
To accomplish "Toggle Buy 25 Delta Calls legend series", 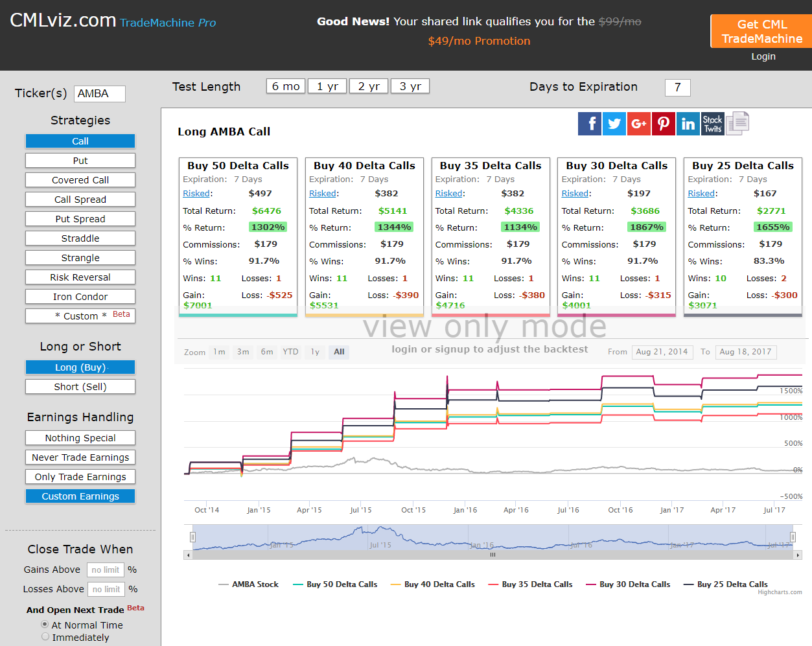I will point(726,584).
